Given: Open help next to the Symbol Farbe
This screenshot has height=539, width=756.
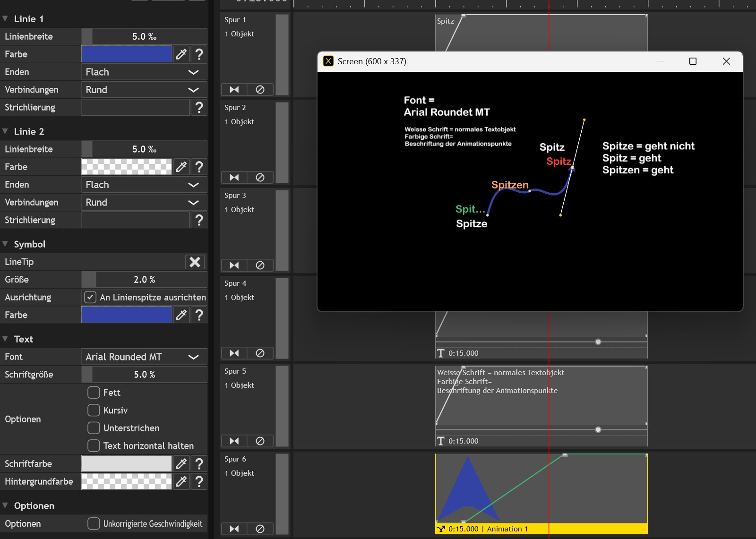Looking at the screenshot, I should tap(199, 315).
